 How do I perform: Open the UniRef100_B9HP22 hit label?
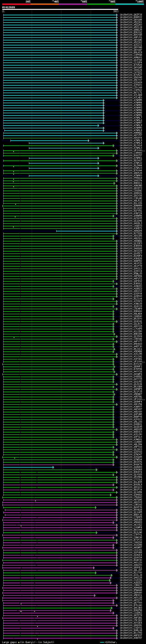click(131, 17)
